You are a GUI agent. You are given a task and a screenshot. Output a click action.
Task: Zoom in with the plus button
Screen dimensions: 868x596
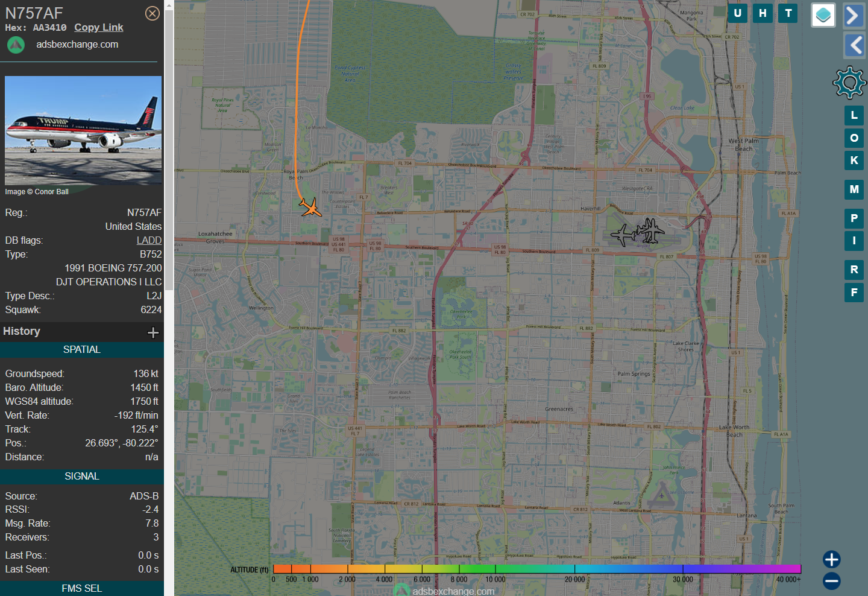pos(831,559)
